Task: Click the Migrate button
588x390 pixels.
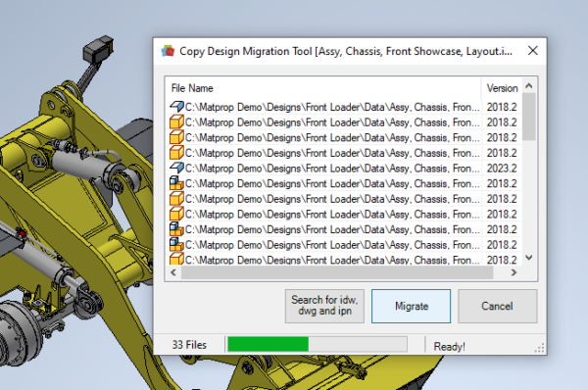Action: pos(411,306)
